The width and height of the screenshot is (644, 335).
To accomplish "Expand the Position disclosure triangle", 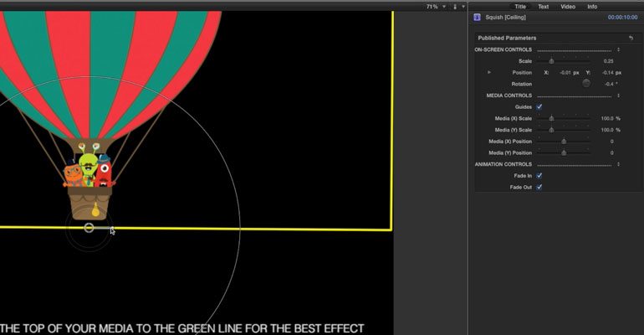I will coord(488,72).
